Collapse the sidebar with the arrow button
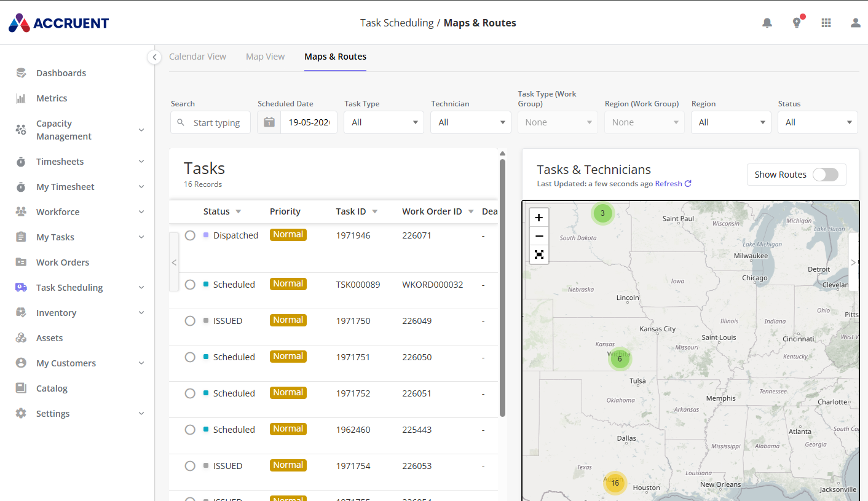This screenshot has width=868, height=501. point(154,57)
